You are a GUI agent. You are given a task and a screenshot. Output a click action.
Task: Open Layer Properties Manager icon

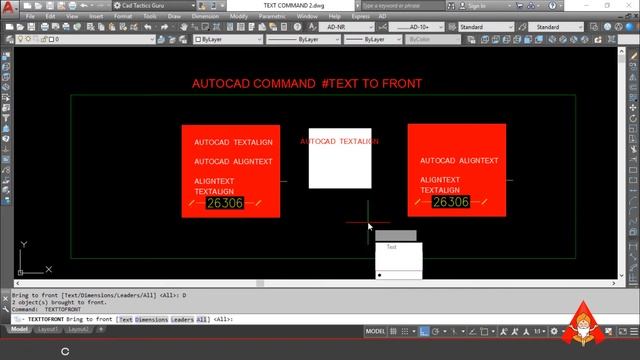click(10, 39)
